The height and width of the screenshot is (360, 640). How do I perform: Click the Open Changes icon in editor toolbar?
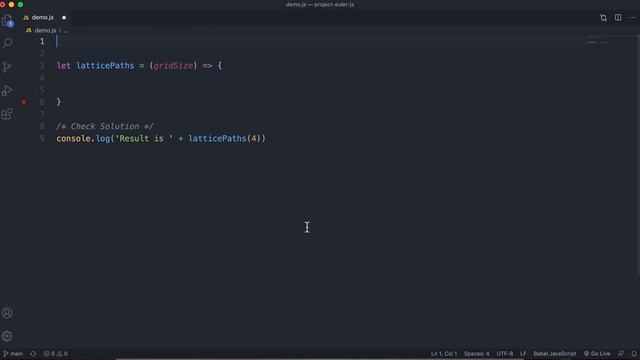tap(603, 18)
